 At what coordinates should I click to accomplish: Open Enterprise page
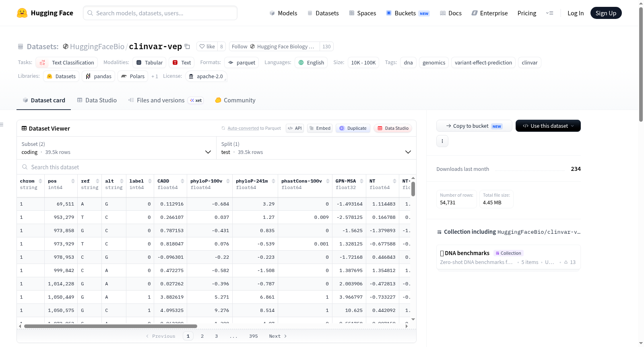pyautogui.click(x=489, y=13)
